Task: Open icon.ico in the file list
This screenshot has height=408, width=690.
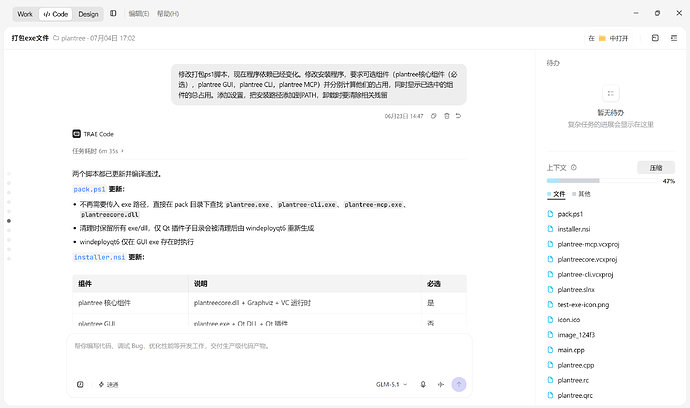Action: [x=569, y=320]
